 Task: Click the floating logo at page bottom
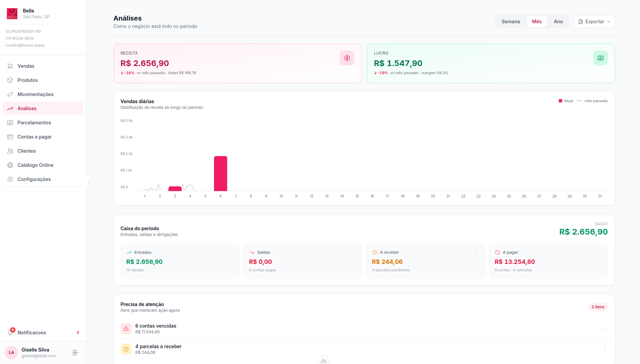coord(324,360)
